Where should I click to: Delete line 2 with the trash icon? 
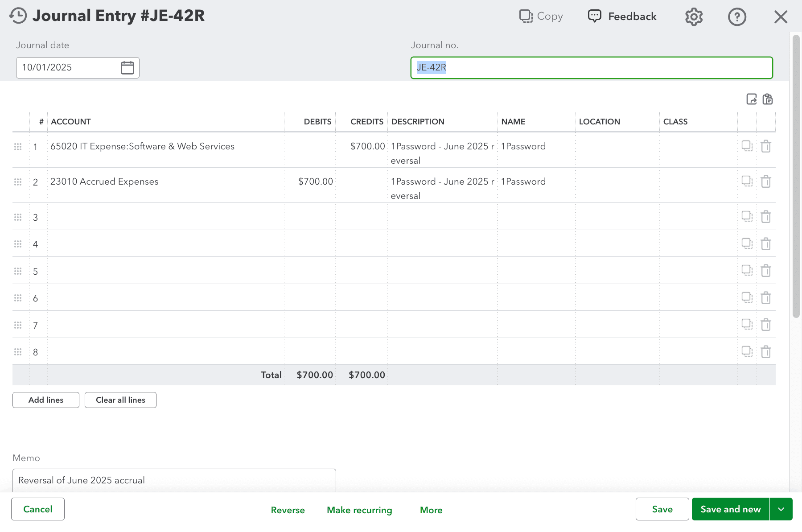pos(766,181)
